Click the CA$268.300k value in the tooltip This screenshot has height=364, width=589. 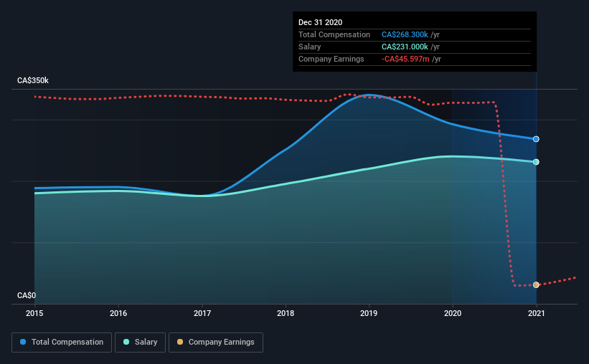(405, 34)
